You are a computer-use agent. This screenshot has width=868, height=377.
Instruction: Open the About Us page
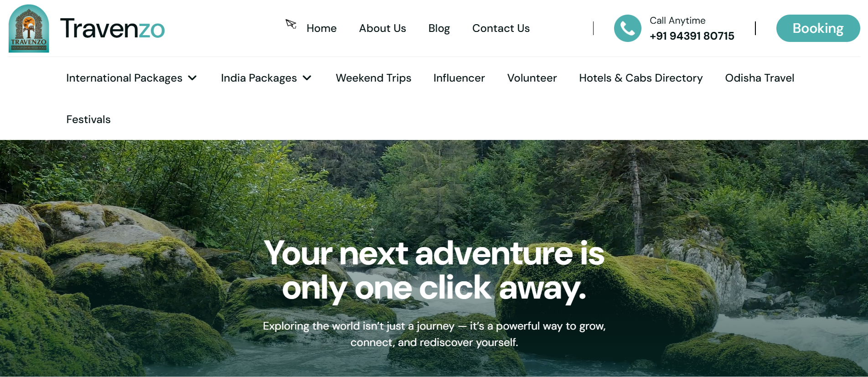tap(382, 28)
